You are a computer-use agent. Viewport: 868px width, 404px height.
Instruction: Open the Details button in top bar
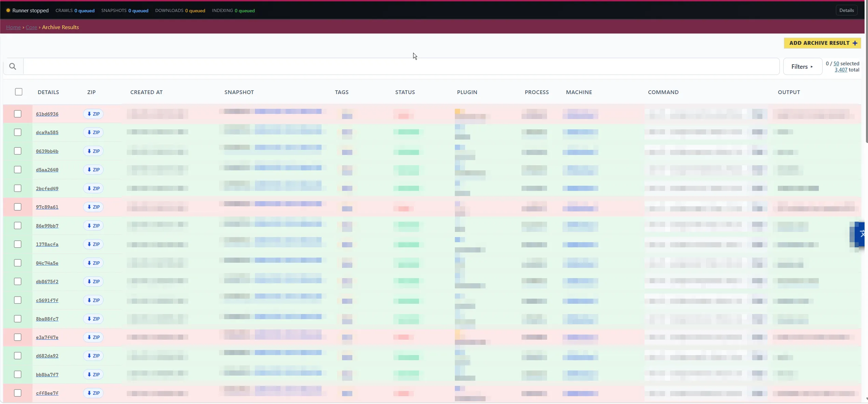(x=846, y=10)
